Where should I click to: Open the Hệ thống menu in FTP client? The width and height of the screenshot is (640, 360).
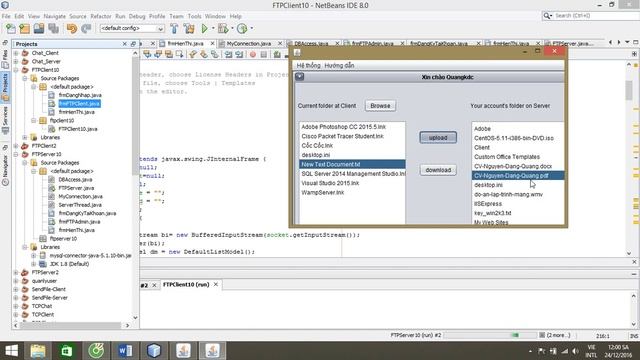click(x=308, y=65)
